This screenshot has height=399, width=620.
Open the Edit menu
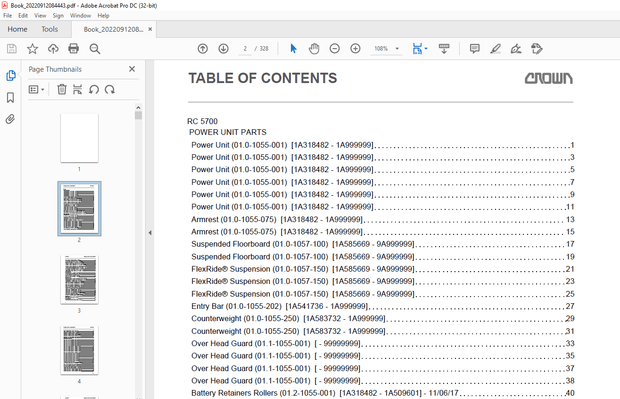pos(23,16)
